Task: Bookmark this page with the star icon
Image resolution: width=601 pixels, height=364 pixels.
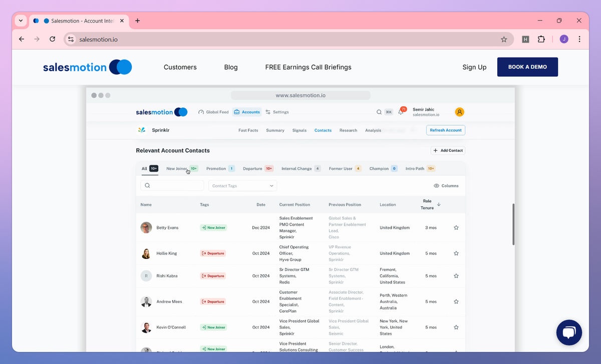Action: point(504,39)
